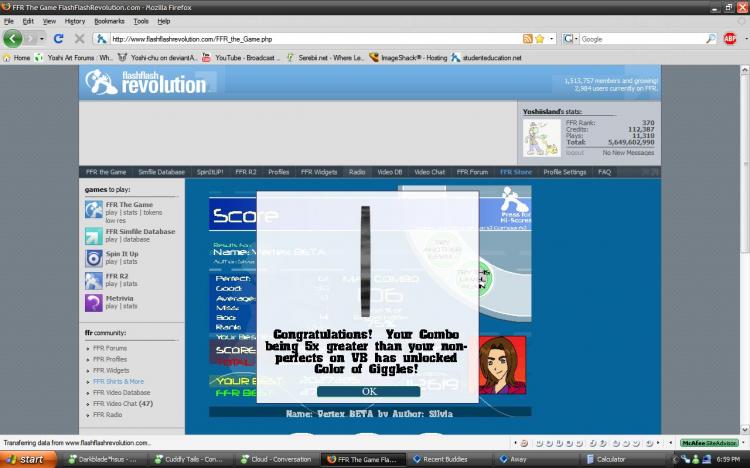This screenshot has height=468, width=750.
Task: Open FFR Shirts & More community link
Action: 118,381
